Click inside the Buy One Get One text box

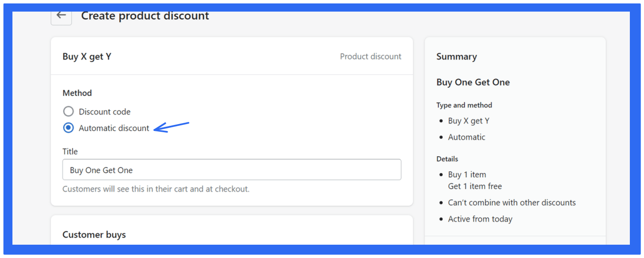click(232, 169)
